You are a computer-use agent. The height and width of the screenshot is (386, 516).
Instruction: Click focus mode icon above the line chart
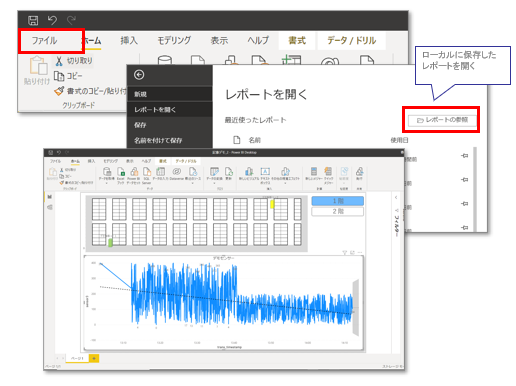352,253
